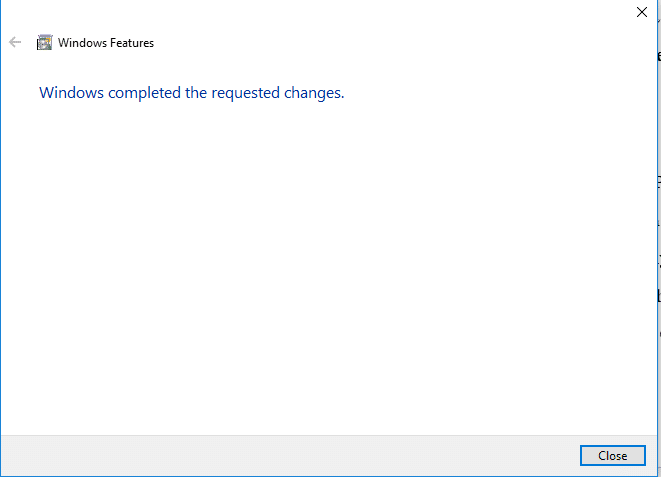Dismiss Windows Features with the bottom-right Close button
This screenshot has width=661, height=477.
(x=613, y=456)
